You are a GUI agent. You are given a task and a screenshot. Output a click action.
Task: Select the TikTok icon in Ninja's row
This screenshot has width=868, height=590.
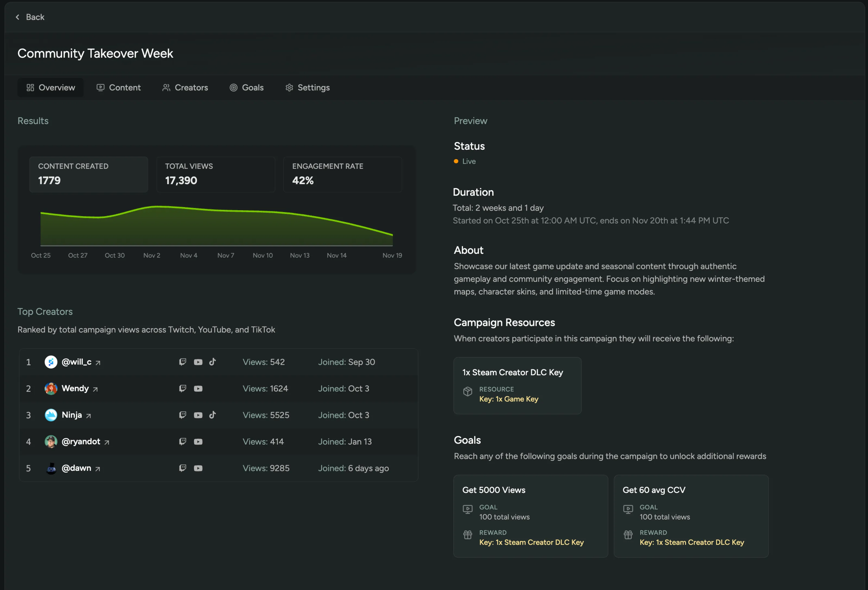click(x=212, y=415)
